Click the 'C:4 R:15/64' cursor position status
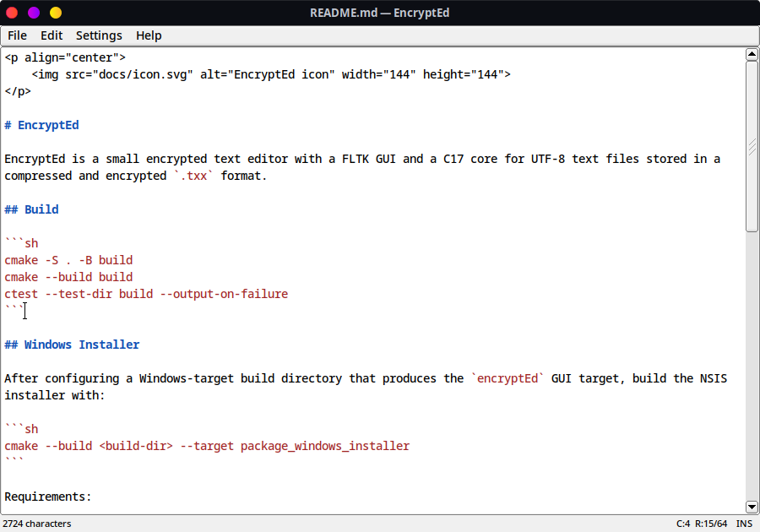The image size is (760, 532). click(702, 524)
